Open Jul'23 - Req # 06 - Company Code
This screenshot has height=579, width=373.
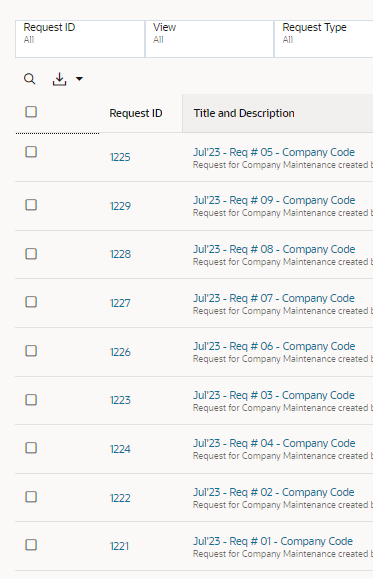(274, 346)
